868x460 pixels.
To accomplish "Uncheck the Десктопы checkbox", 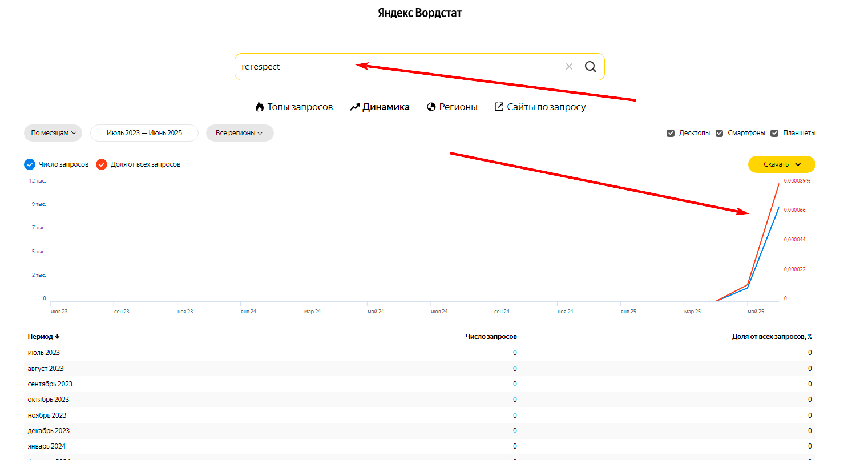I will [671, 133].
